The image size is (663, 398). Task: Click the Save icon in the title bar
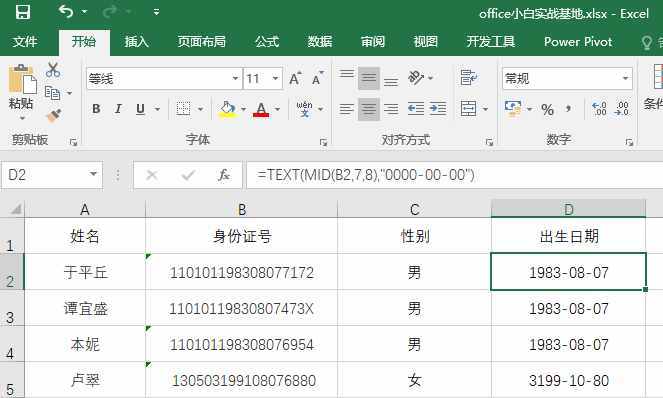coord(22,12)
